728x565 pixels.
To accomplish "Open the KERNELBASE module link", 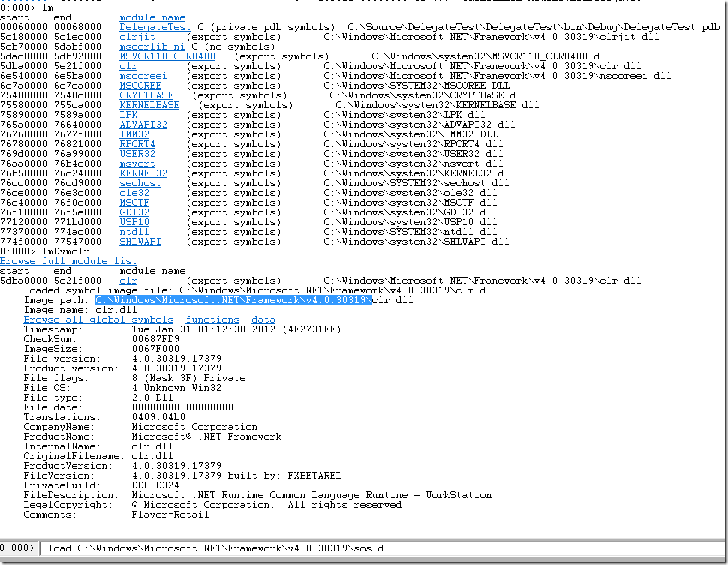I will tap(149, 105).
